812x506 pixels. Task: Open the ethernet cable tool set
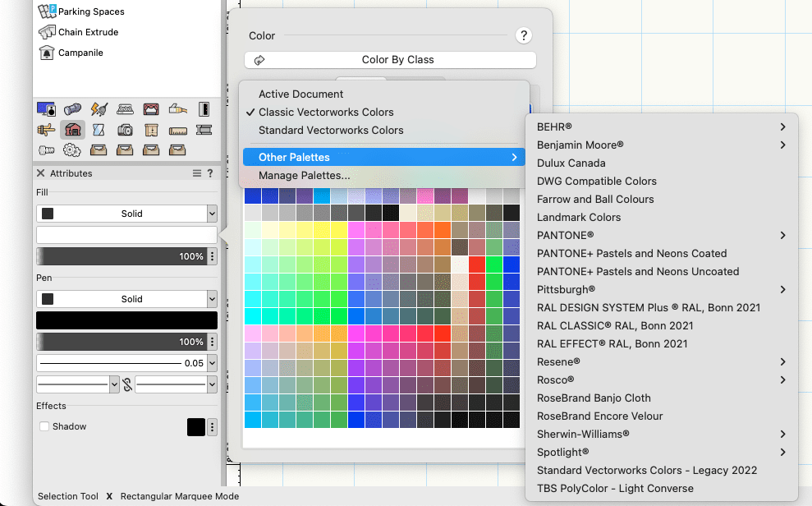tap(177, 109)
